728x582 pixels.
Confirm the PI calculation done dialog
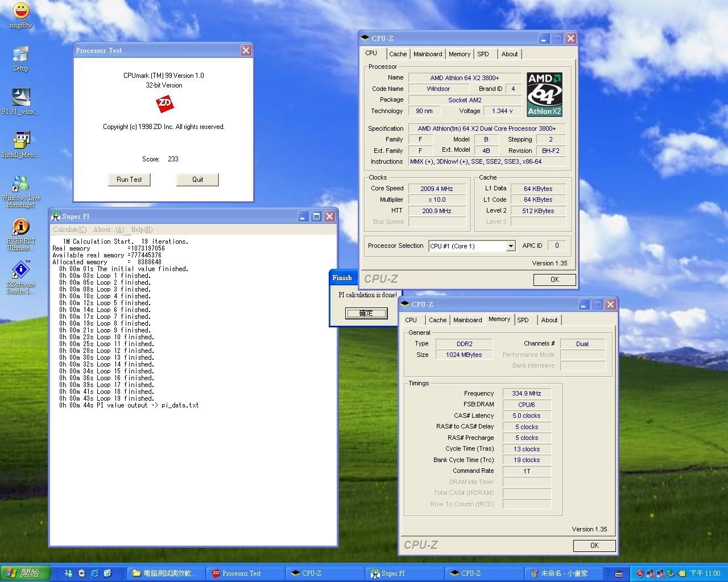[x=366, y=313]
